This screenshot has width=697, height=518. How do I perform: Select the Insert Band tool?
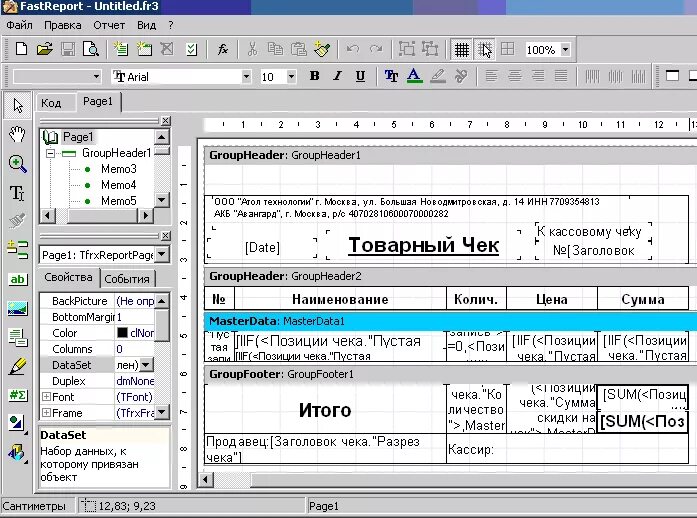[x=17, y=250]
